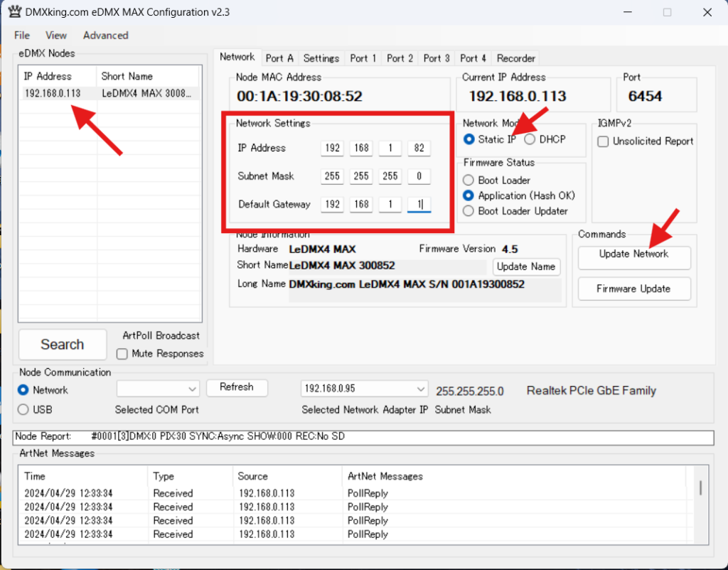Image resolution: width=728 pixels, height=570 pixels.
Task: Close the configuration window
Action: [x=707, y=12]
